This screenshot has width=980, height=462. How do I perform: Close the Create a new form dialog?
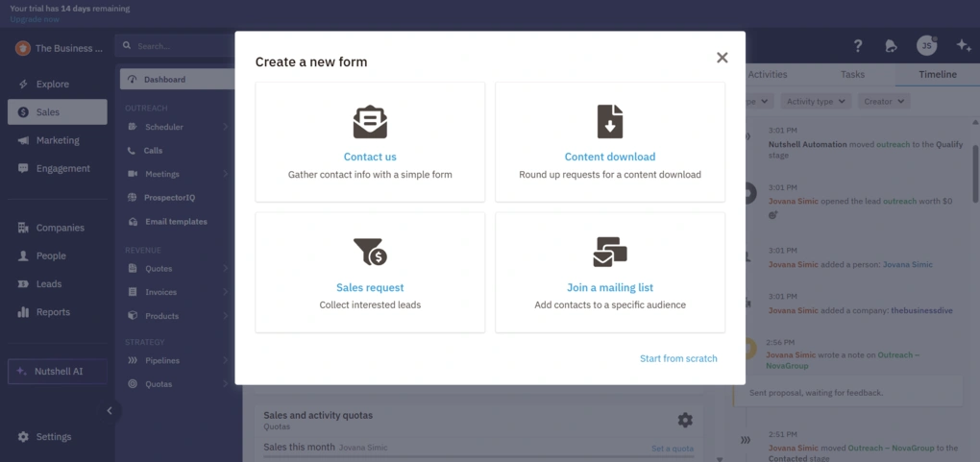tap(722, 58)
